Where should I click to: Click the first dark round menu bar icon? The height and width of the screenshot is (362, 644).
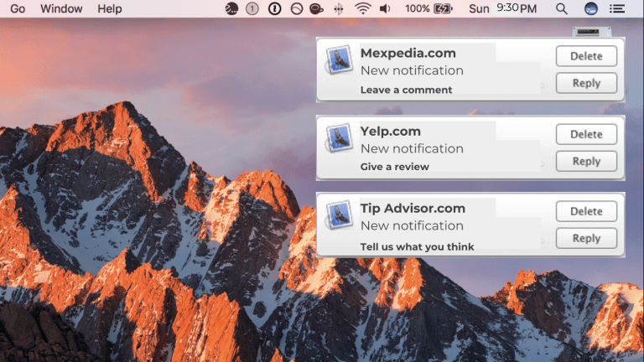231,8
